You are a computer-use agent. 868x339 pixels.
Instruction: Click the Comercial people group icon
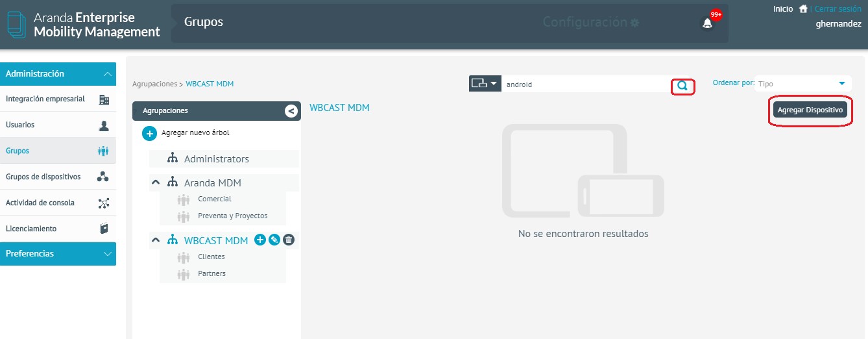[183, 200]
